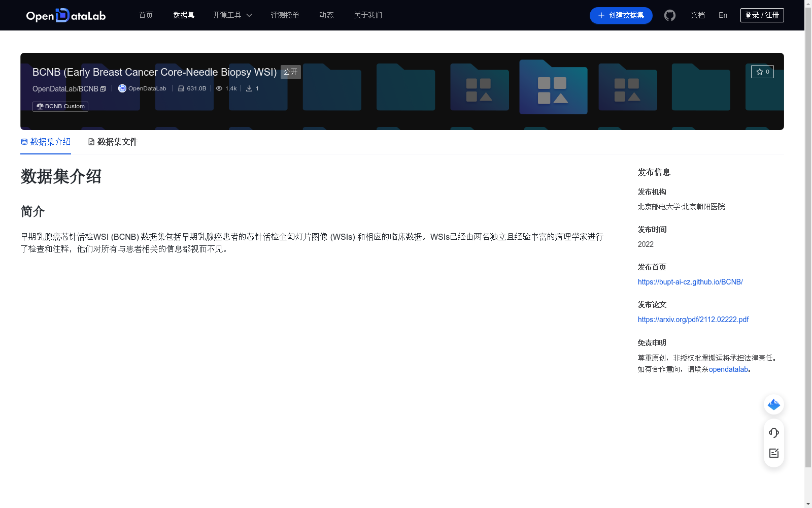
Task: Open the bupt-ai-cz.github.io/BCNB homepage link
Action: 690,282
